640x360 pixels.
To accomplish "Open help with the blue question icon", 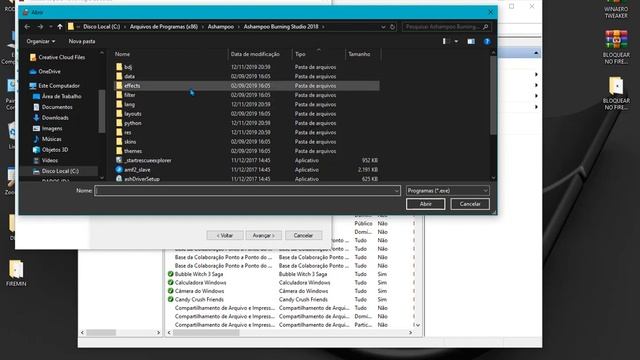I will pos(487,41).
